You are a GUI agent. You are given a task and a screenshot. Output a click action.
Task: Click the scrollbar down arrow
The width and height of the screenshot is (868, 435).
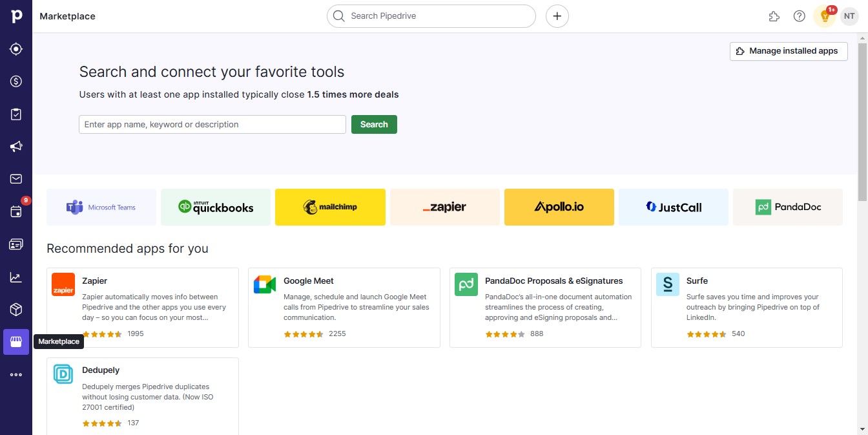coord(863,429)
